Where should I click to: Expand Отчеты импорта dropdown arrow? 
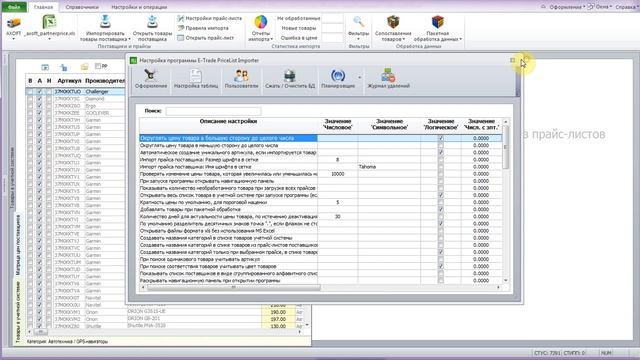pyautogui.click(x=271, y=40)
